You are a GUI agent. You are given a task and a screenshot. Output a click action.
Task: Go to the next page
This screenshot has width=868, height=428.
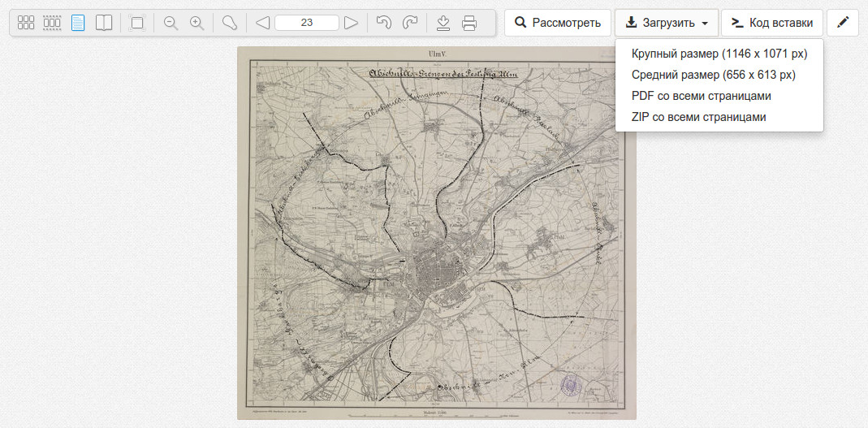[x=351, y=23]
